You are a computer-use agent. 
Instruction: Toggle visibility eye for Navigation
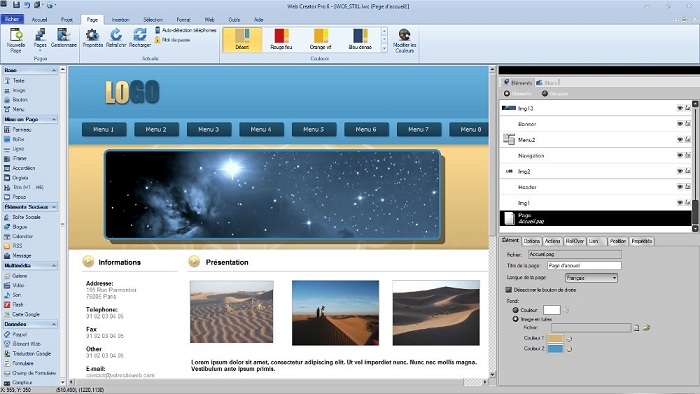[680, 156]
